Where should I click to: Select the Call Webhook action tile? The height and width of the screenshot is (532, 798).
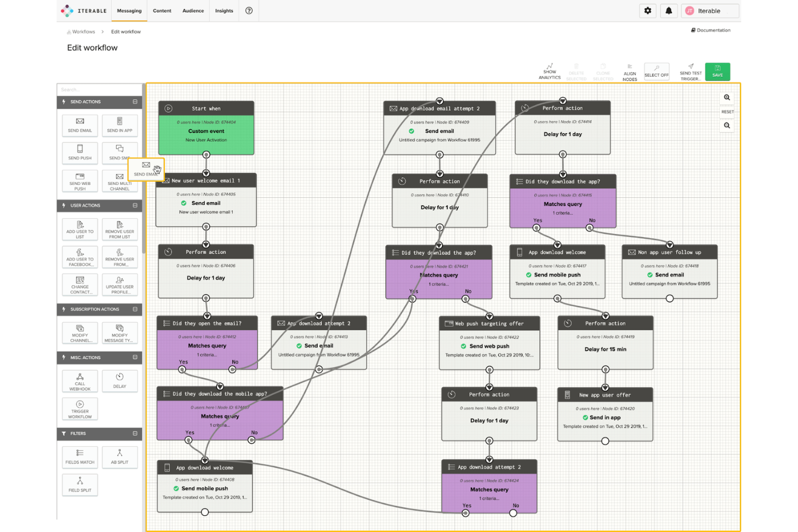[x=80, y=382]
